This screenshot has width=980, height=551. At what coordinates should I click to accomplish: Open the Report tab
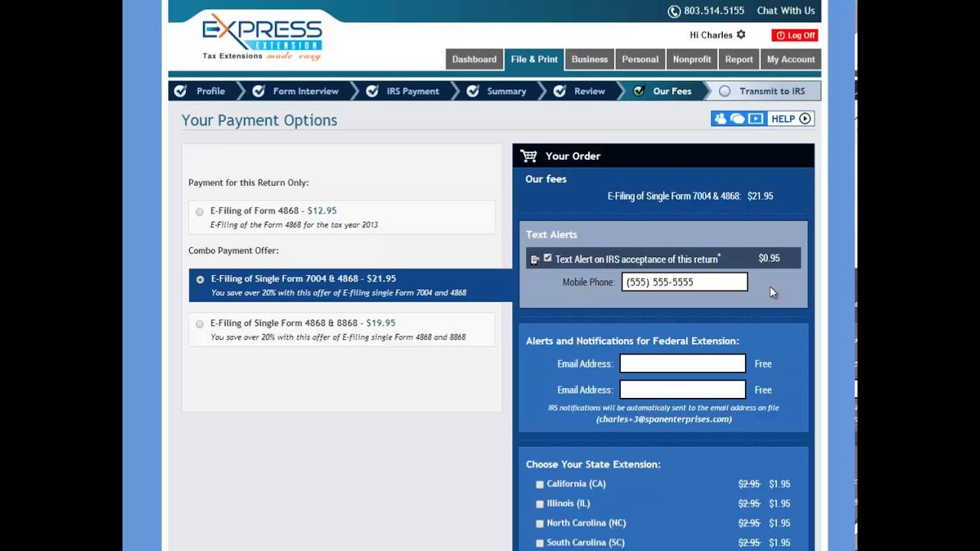[739, 60]
